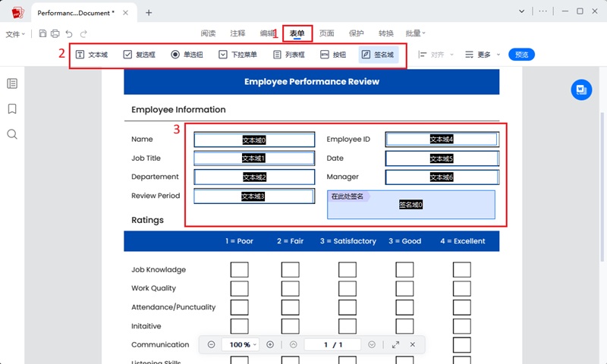The image size is (607, 364).
Task: Check Initaitive 2 = Fair box
Action: [290, 326]
